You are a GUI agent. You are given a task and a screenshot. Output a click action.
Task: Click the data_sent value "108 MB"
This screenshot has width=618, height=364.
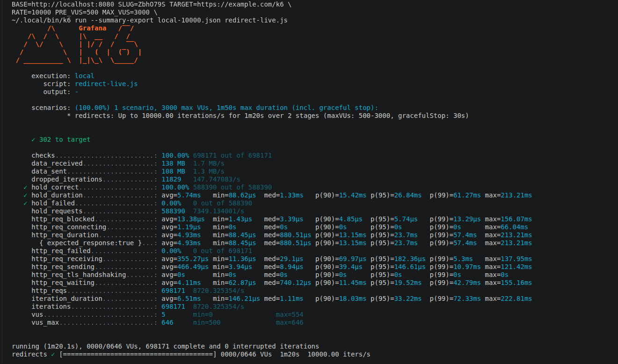click(x=173, y=171)
